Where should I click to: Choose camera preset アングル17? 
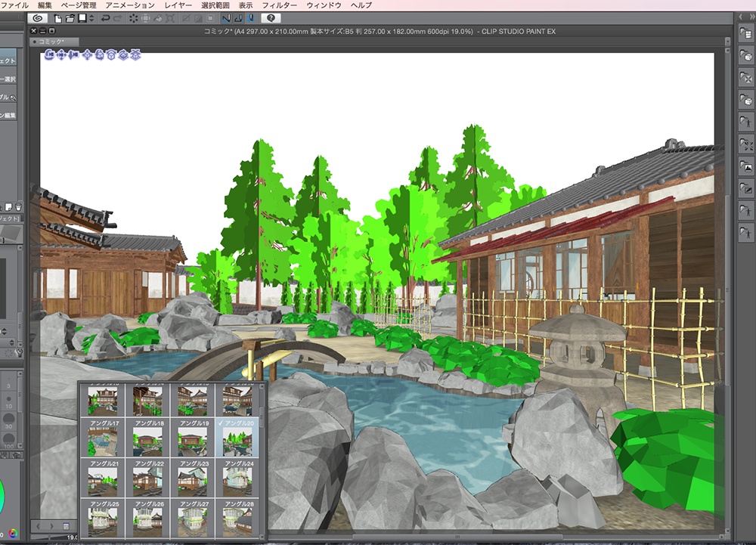103,438
